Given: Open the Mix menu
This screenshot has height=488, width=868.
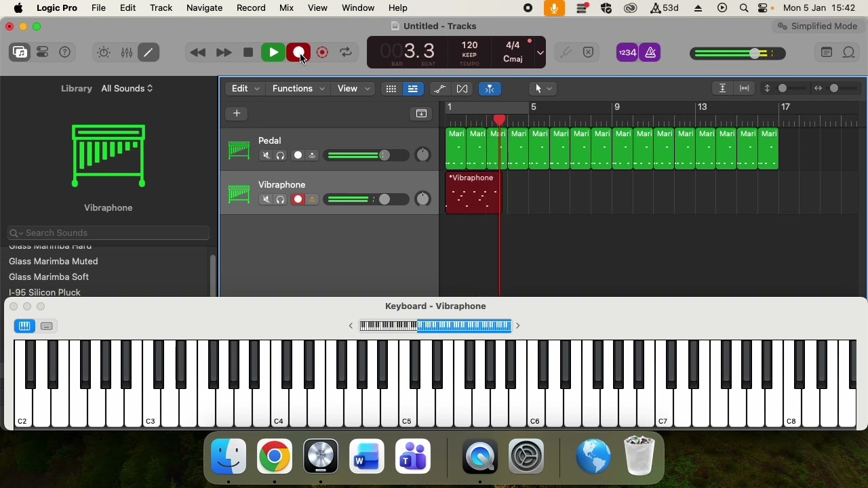Looking at the screenshot, I should pos(286,8).
